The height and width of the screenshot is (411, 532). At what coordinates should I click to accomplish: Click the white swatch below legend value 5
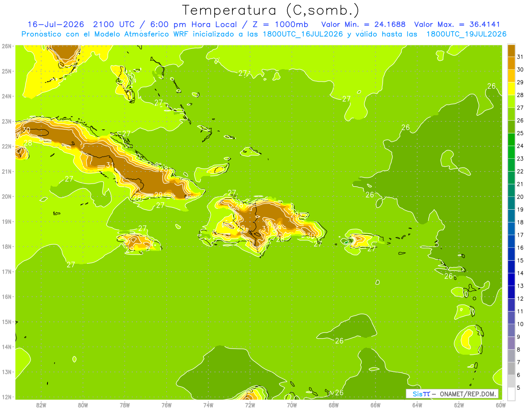coord(511,394)
